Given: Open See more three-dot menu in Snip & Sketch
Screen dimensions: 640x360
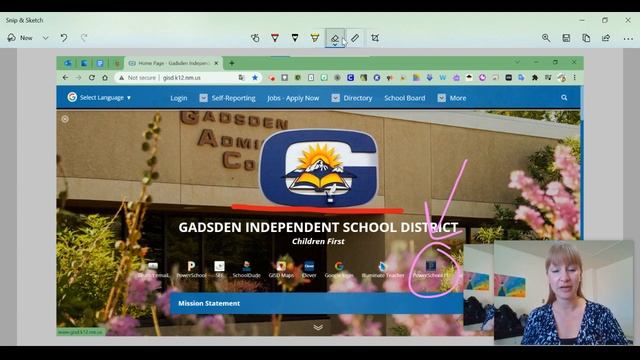Looking at the screenshot, I should [x=628, y=39].
